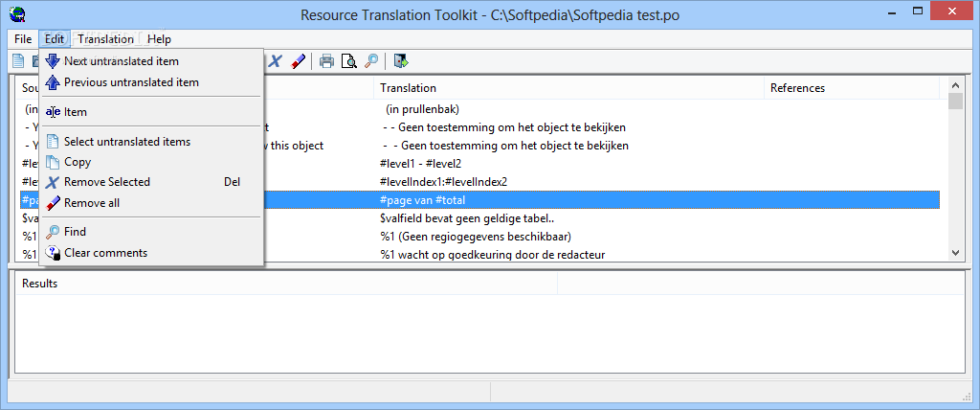Choose Remove all entry
This screenshot has height=410, width=980.
(x=151, y=203)
